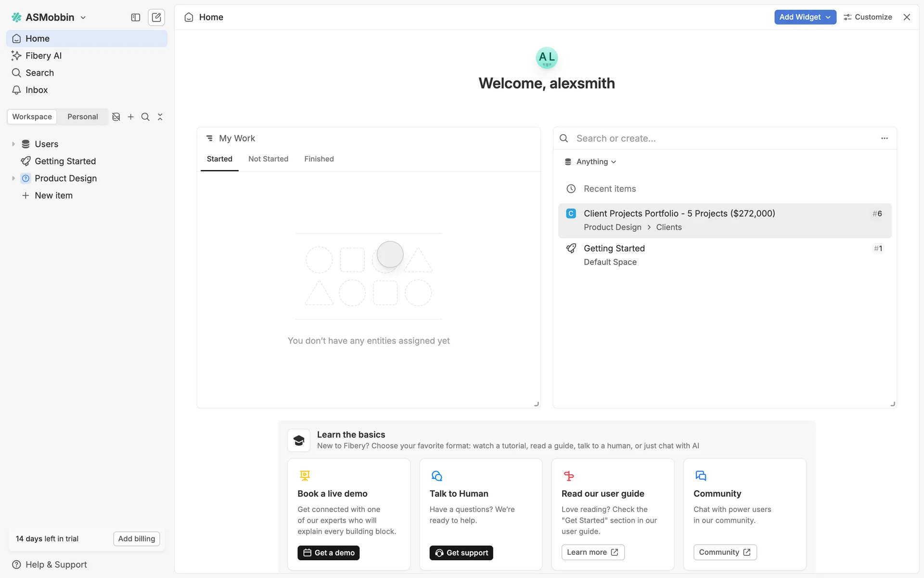The height and width of the screenshot is (578, 924).
Task: Open the Add Widget dropdown
Action: (805, 17)
